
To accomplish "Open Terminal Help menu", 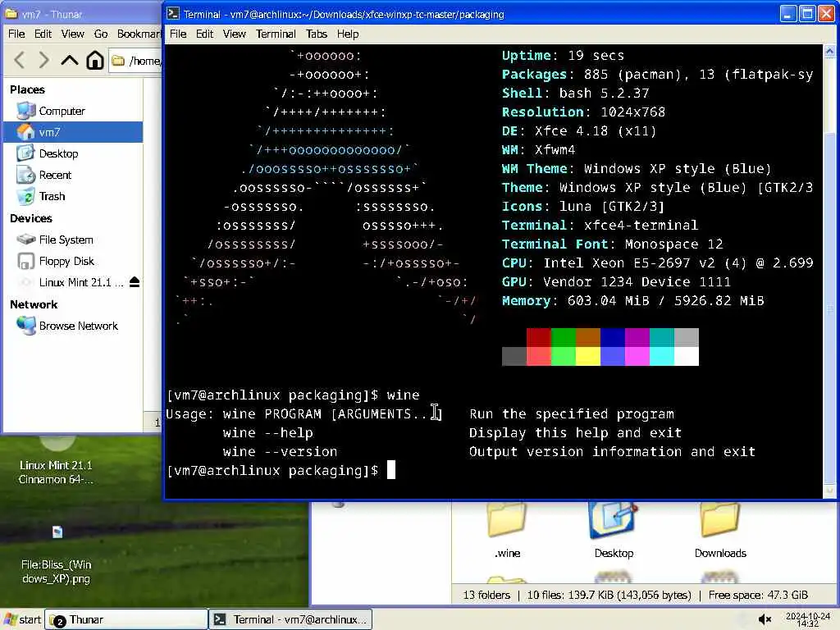I will coord(348,34).
